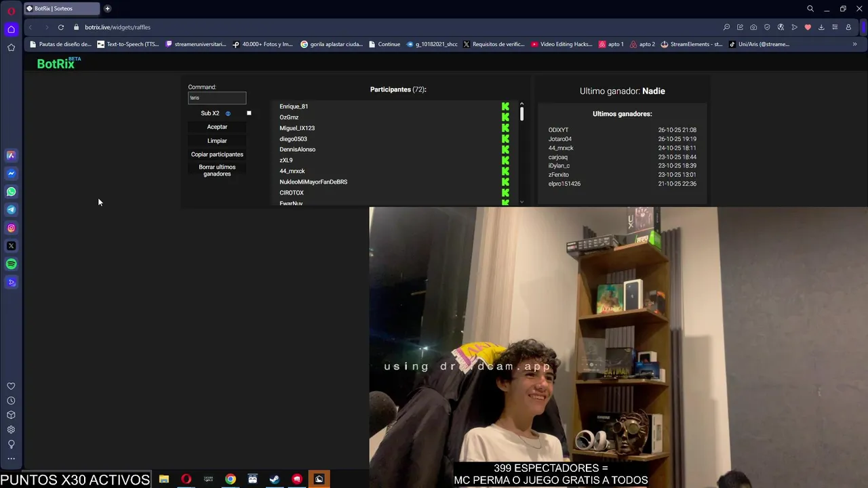Open Telegram in Opera sidebar

tap(11, 209)
